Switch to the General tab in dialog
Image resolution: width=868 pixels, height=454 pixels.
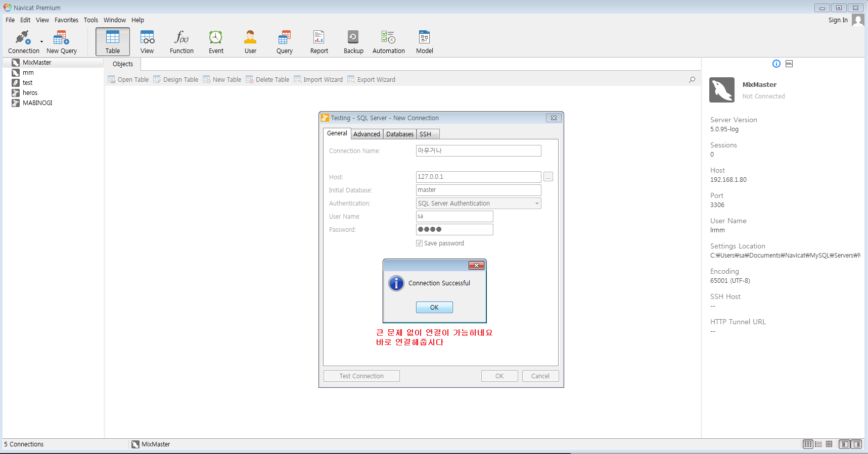click(337, 133)
